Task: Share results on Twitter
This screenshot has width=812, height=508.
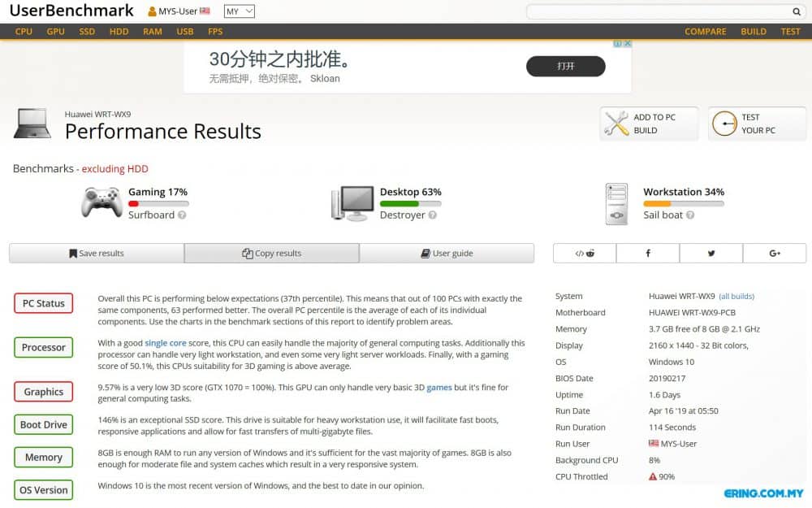Action: point(711,254)
